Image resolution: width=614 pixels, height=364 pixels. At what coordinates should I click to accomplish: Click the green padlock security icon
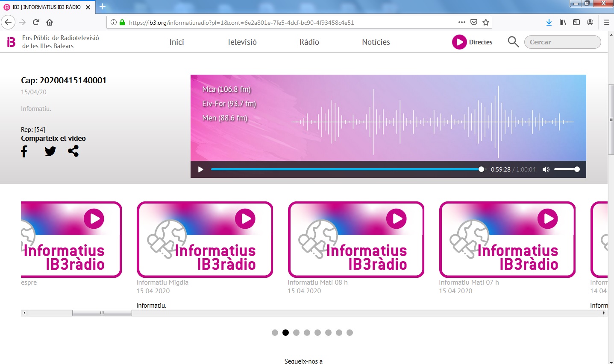[x=122, y=23]
